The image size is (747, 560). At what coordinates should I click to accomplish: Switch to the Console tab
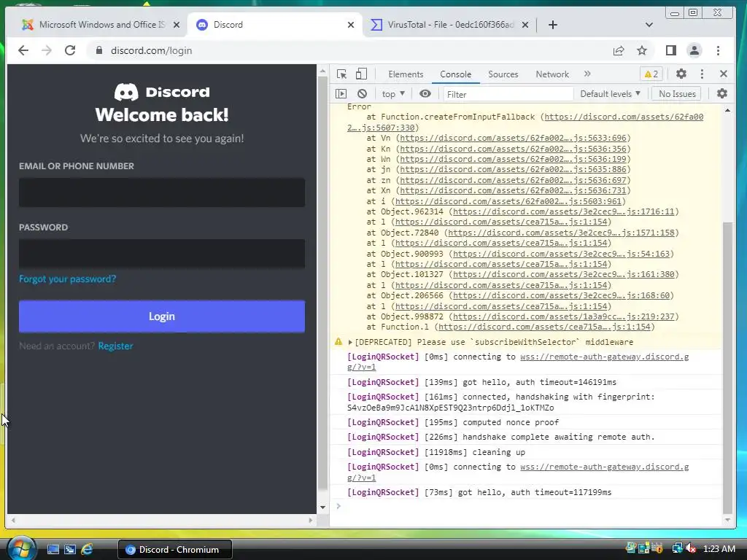(455, 74)
